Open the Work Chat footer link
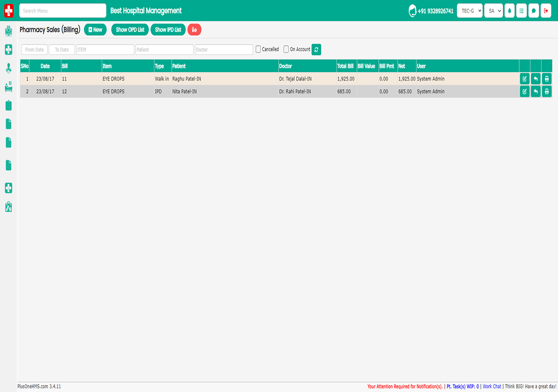The image size is (558, 392). pyautogui.click(x=492, y=386)
